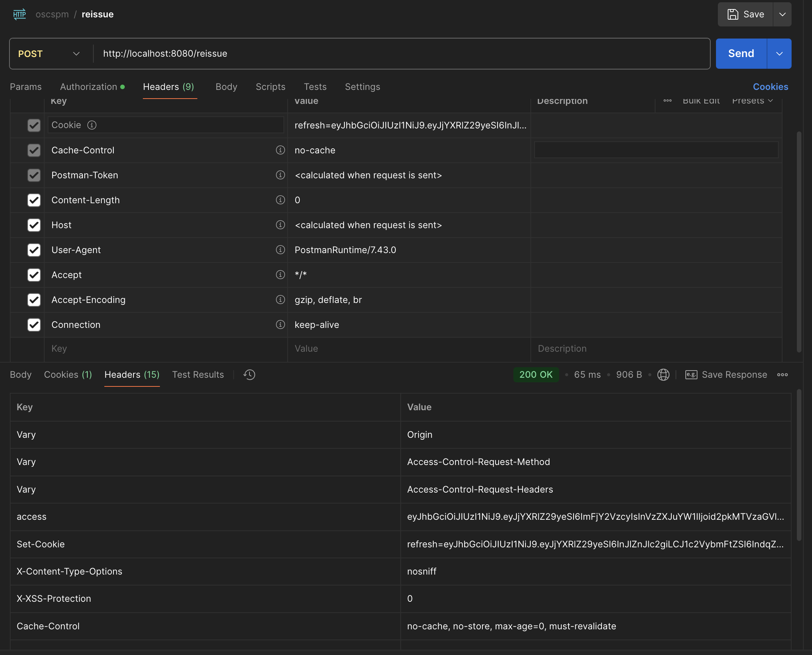Expand the Send button dropdown arrow
This screenshot has width=812, height=655.
779,54
